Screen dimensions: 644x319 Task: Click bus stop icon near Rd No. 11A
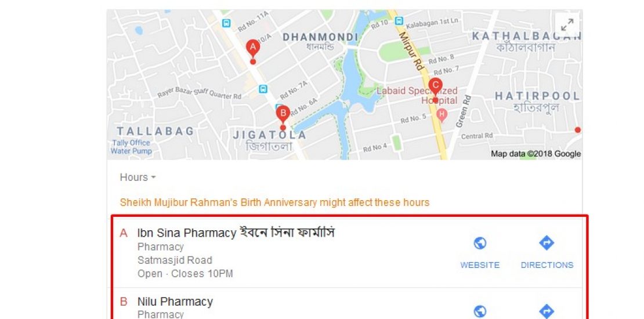pos(226,23)
